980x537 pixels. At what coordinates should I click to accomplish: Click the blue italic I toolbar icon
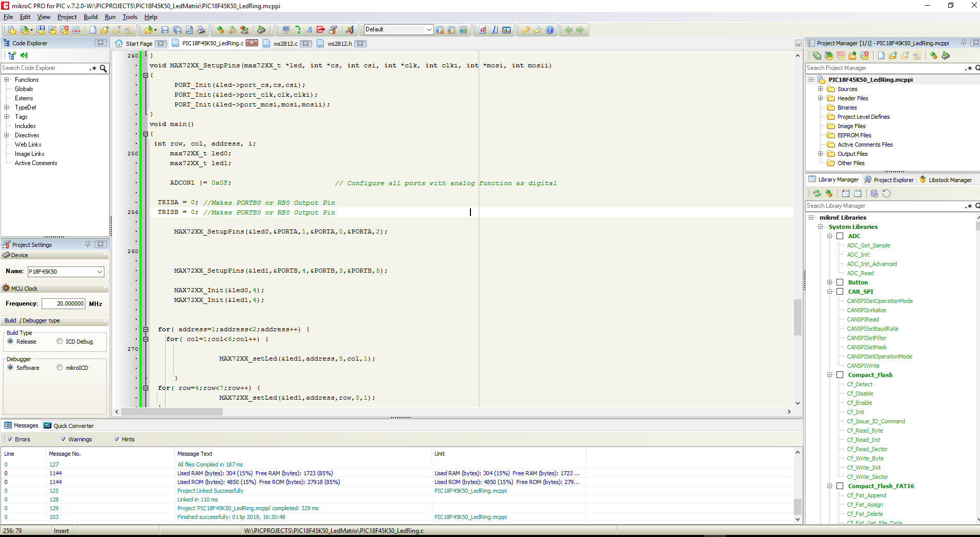pyautogui.click(x=495, y=30)
